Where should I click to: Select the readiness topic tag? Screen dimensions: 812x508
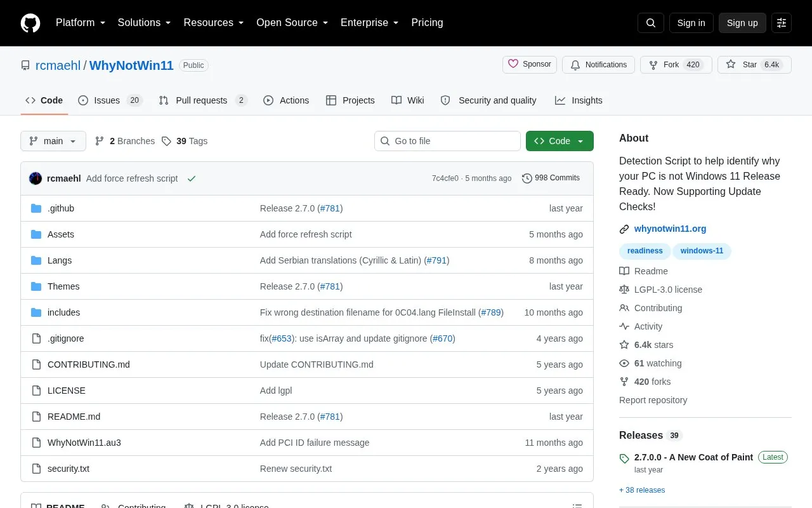pos(645,251)
